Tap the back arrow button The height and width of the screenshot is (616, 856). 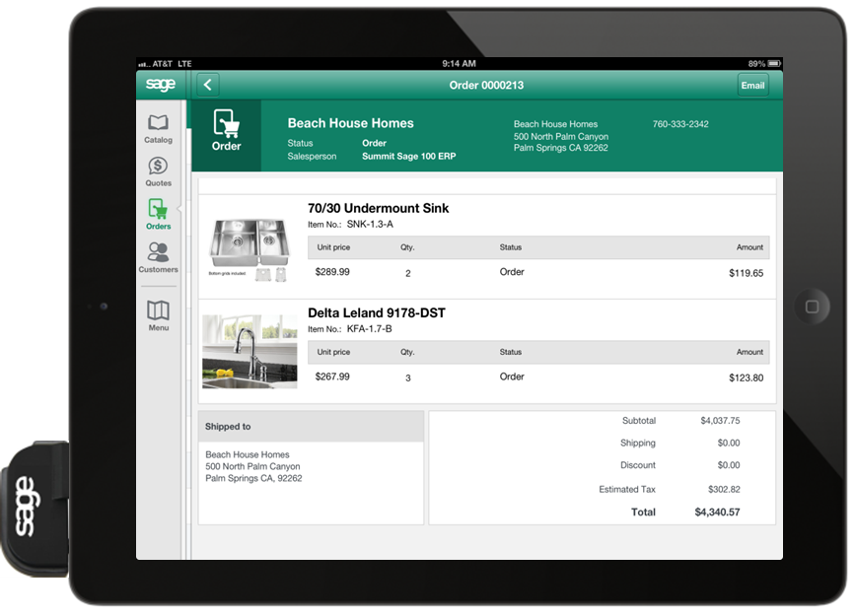pos(208,85)
